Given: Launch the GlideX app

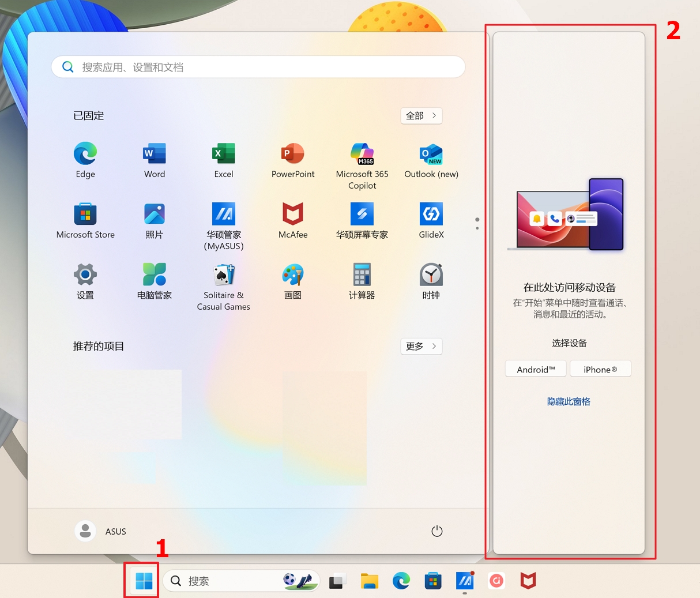Looking at the screenshot, I should [x=431, y=221].
